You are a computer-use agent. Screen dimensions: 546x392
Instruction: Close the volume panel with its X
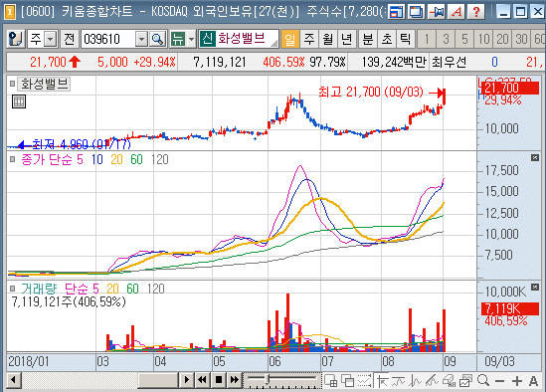point(535,288)
